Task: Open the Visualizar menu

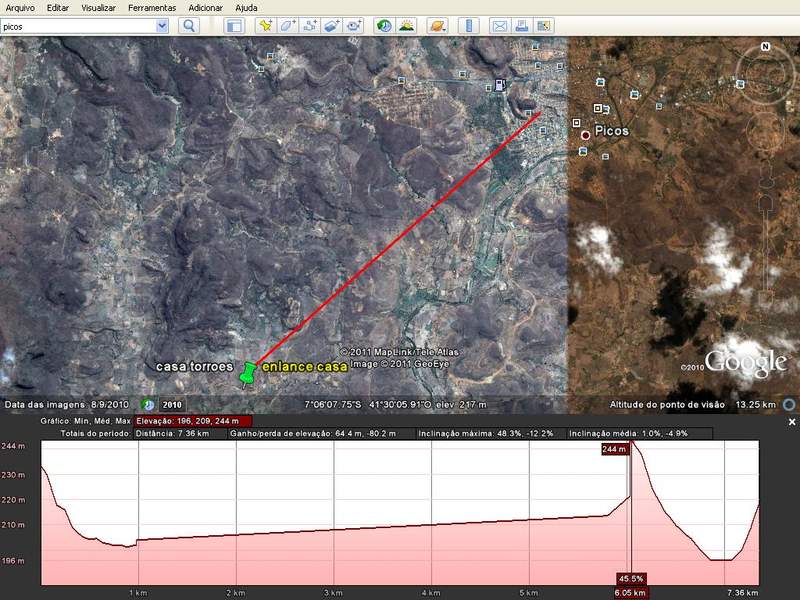Action: coord(98,8)
